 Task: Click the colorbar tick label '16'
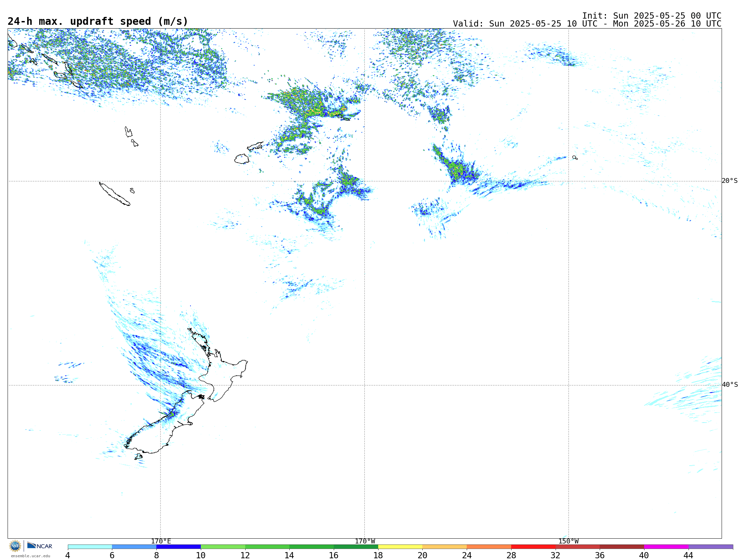coord(334,555)
